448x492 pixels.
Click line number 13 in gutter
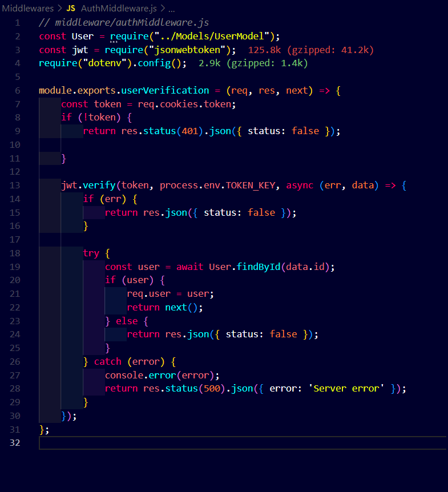click(15, 185)
